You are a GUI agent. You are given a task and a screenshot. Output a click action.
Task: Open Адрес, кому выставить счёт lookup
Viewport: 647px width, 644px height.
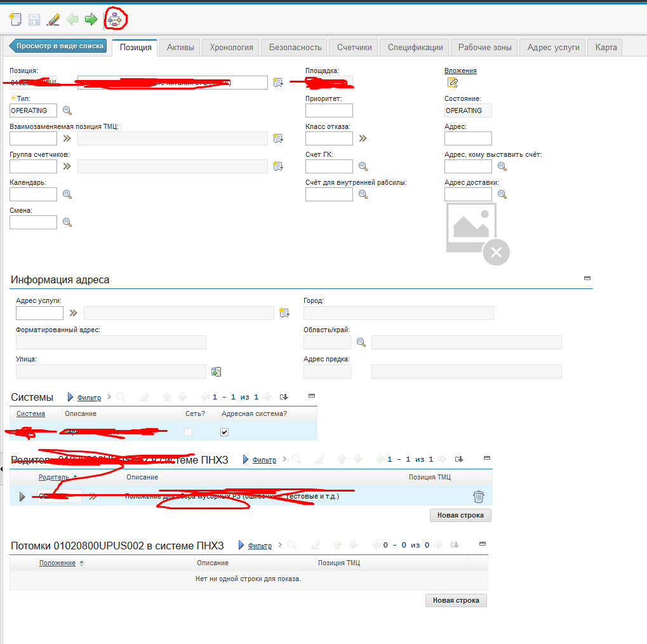point(502,166)
